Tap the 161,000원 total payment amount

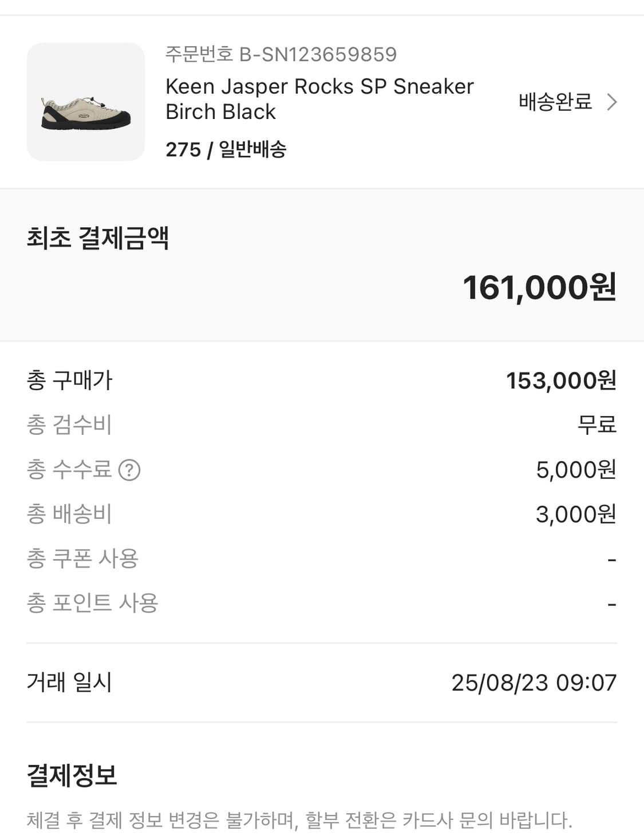tap(539, 287)
